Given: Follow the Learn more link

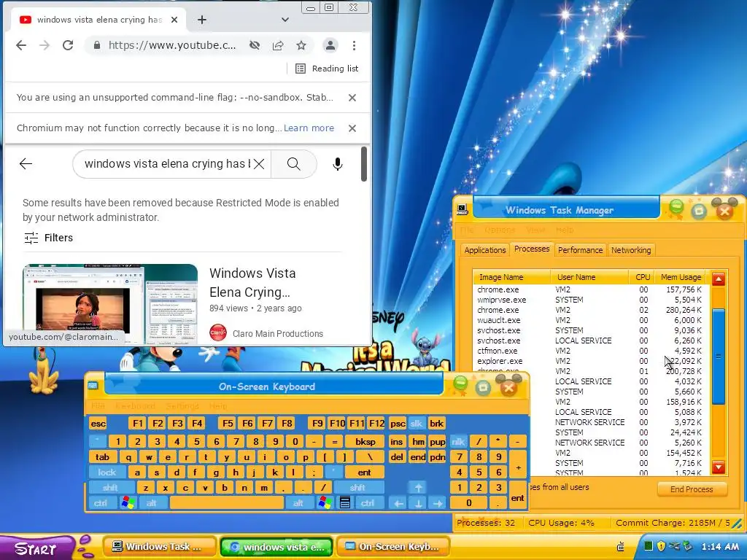Looking at the screenshot, I should (x=309, y=128).
